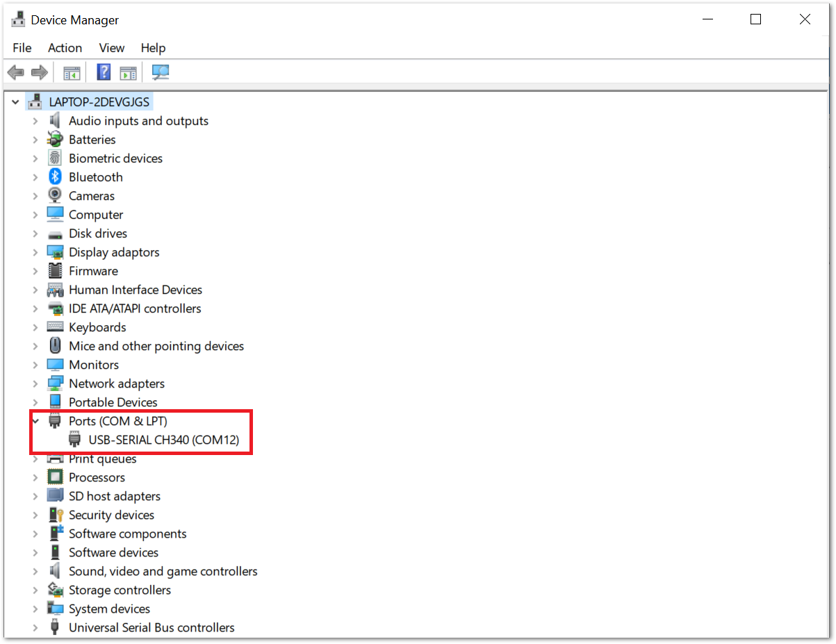The image size is (836, 644).
Task: Expand the Monitors category arrow
Action: 35,365
